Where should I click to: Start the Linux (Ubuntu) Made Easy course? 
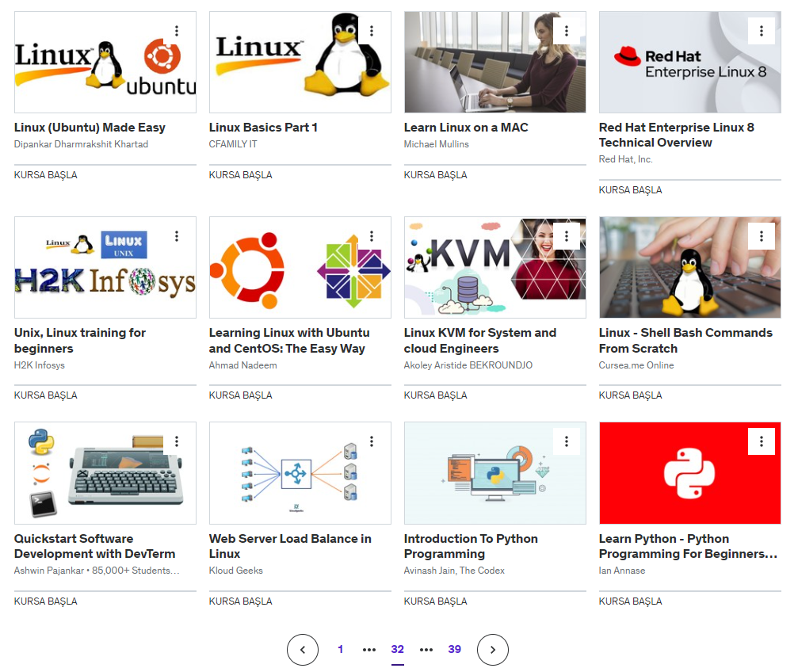point(46,175)
